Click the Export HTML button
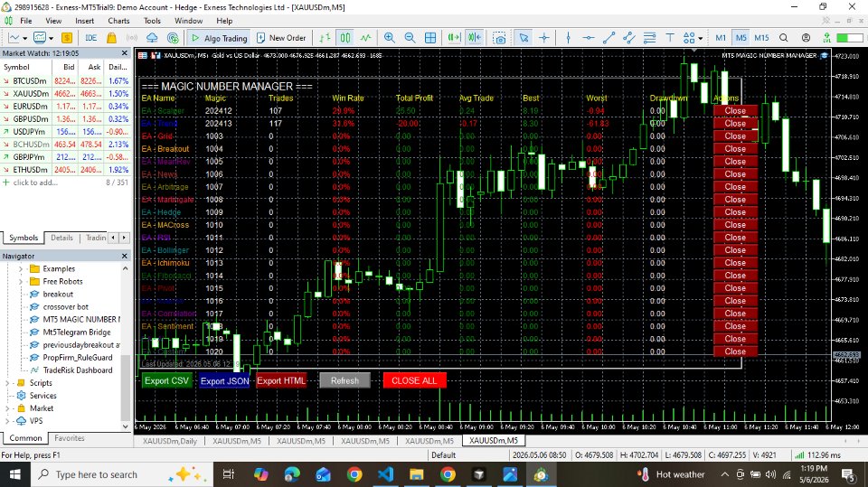This screenshot has height=487, width=868. (281, 380)
